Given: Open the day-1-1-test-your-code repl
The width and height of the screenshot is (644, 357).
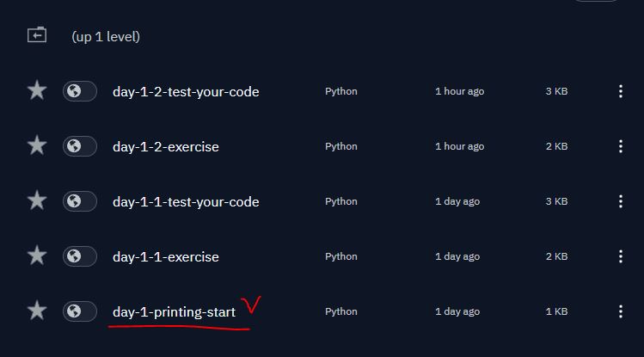Looking at the screenshot, I should coord(186,201).
